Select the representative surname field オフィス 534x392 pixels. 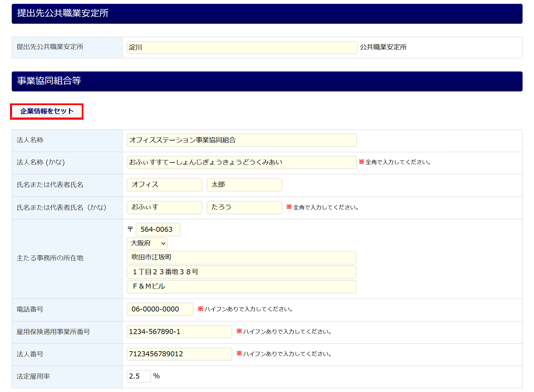tap(164, 185)
